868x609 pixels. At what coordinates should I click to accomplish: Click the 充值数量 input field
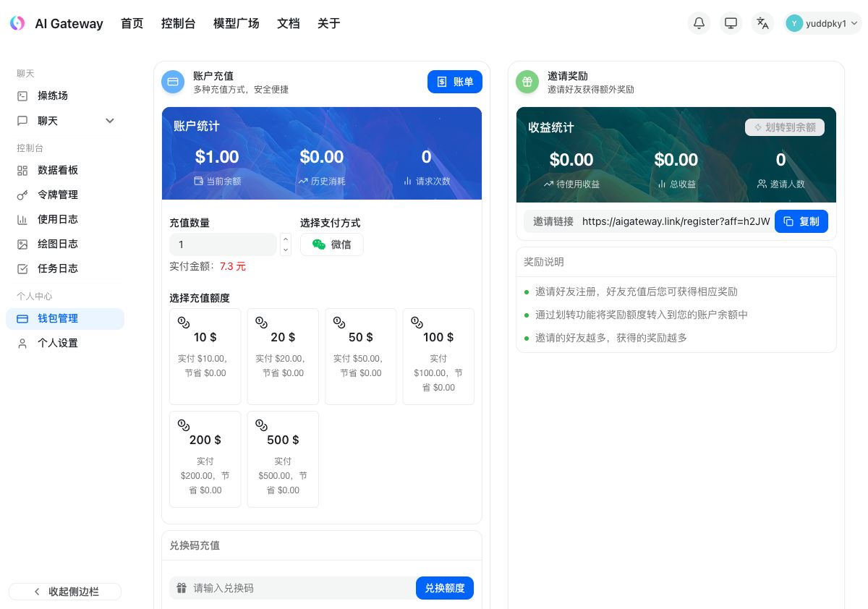[x=223, y=244]
